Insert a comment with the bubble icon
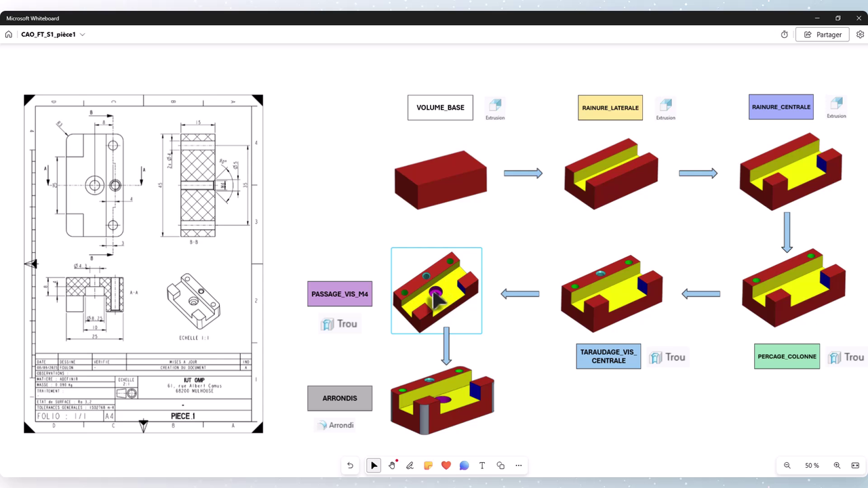Viewport: 868px width, 488px height. click(464, 466)
